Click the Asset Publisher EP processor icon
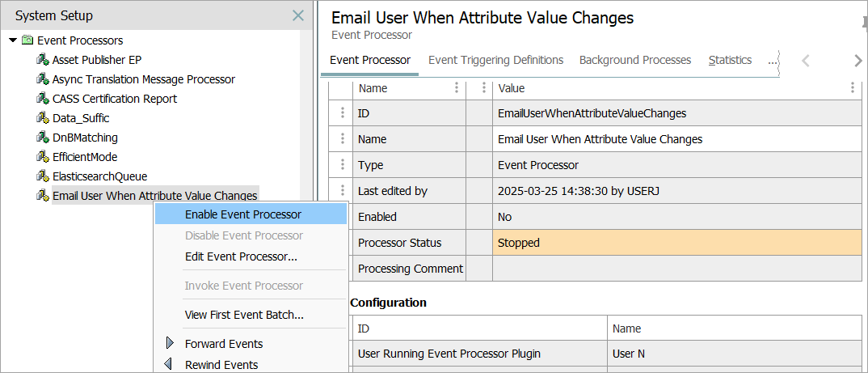This screenshot has width=868, height=373. pos(43,60)
